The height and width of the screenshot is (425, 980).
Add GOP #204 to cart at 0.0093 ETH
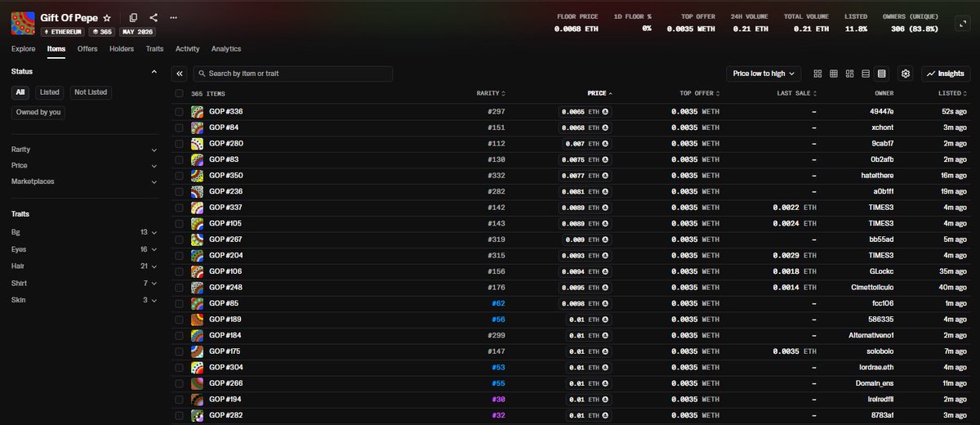(585, 255)
